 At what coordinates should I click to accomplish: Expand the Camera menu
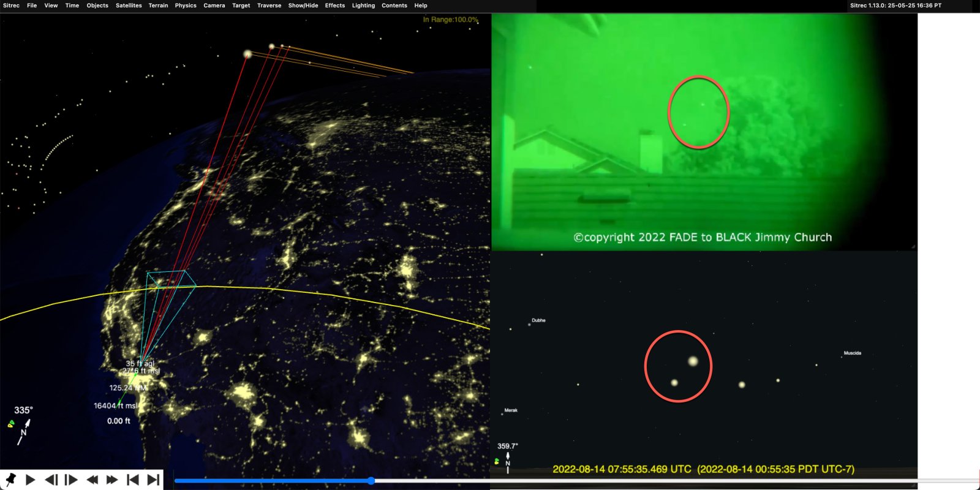[214, 6]
